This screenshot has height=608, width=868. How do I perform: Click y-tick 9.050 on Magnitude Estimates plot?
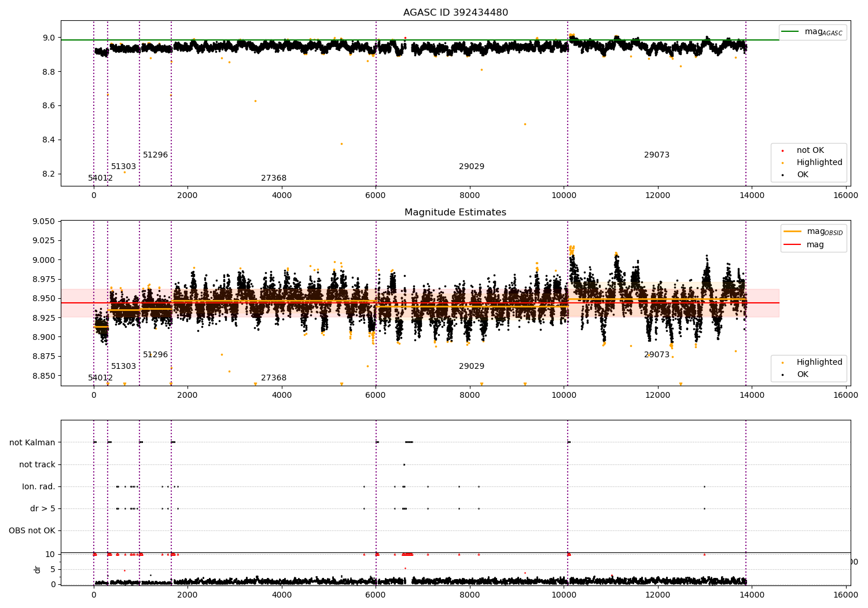44,222
